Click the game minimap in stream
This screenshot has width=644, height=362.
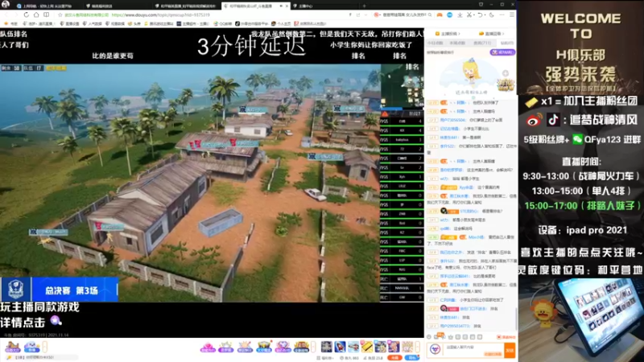pyautogui.click(x=402, y=86)
